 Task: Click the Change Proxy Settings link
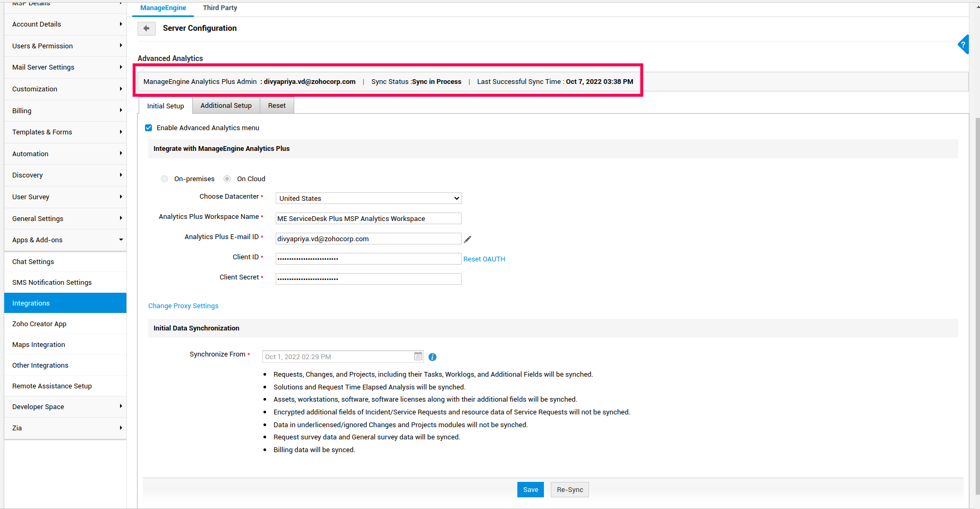183,306
